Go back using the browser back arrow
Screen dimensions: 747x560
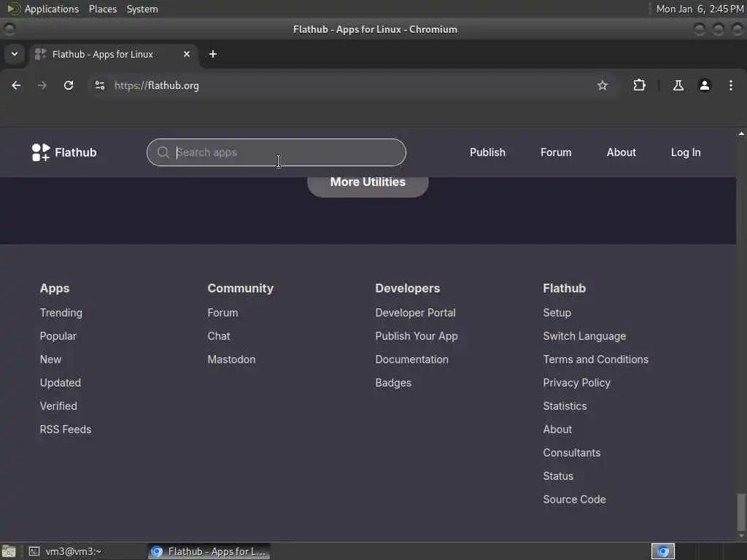pos(16,85)
